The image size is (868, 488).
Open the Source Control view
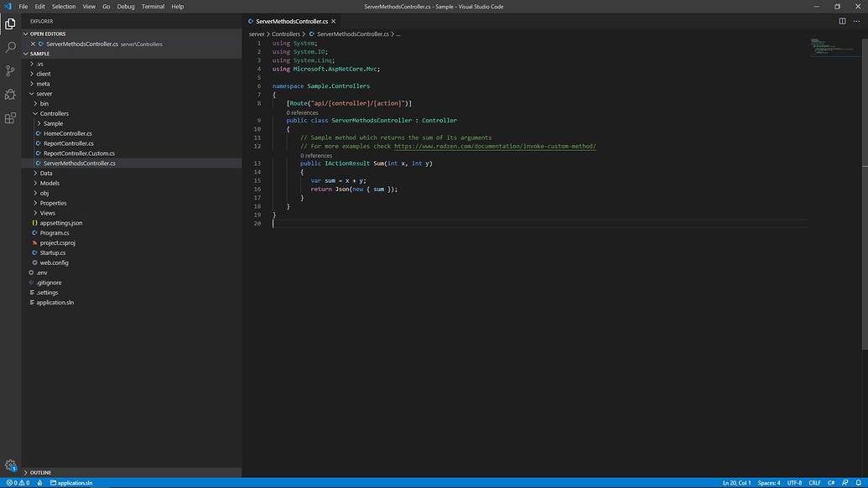(10, 71)
